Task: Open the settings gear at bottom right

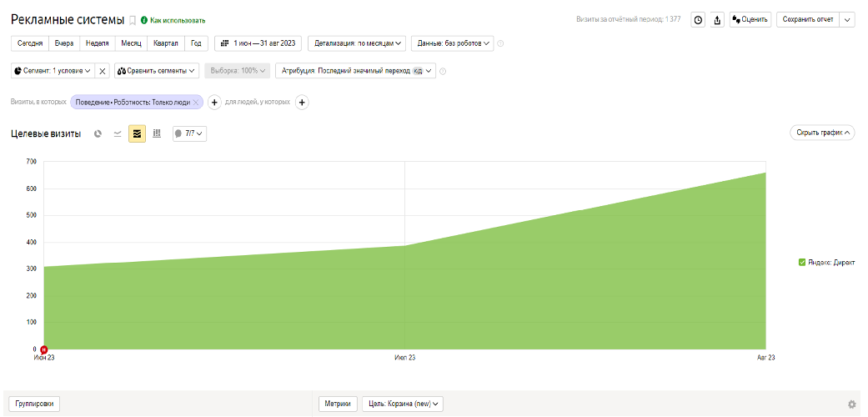Action: [x=851, y=404]
